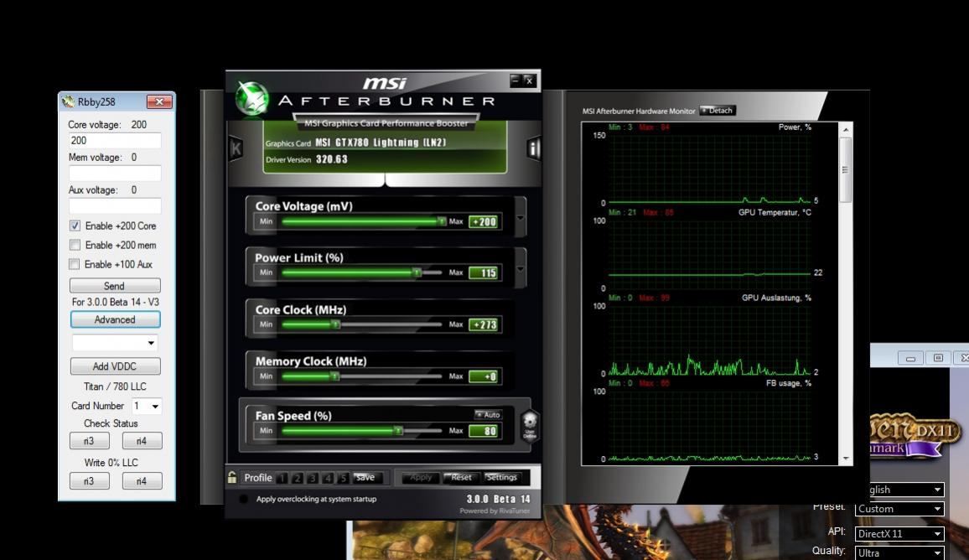Image resolution: width=969 pixels, height=560 pixels.
Task: Close the MSI Afterburner window
Action: coord(529,80)
